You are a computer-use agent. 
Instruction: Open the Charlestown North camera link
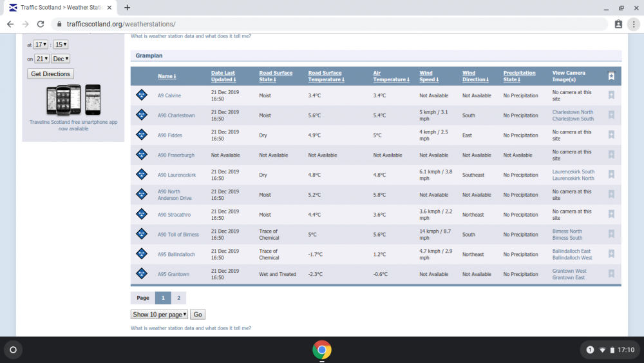point(573,112)
